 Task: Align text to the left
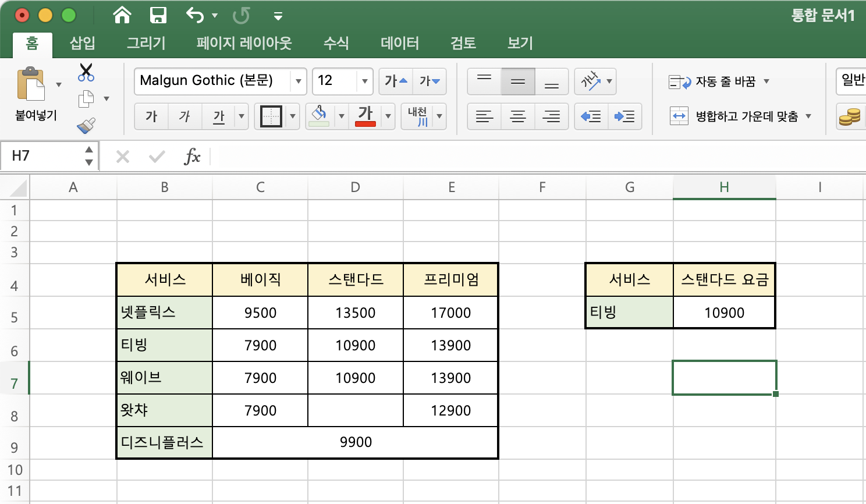tap(484, 116)
